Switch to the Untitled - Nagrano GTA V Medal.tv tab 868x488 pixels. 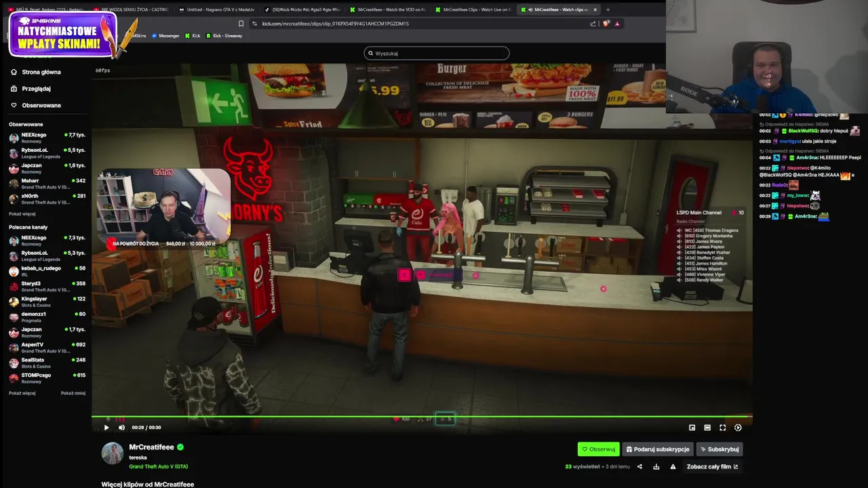[x=217, y=9]
